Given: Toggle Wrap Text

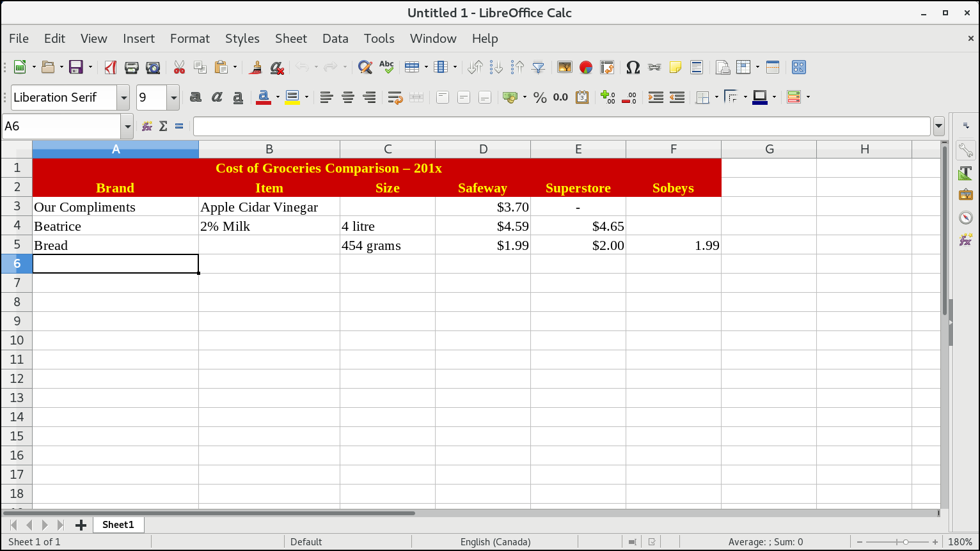Looking at the screenshot, I should 395,97.
